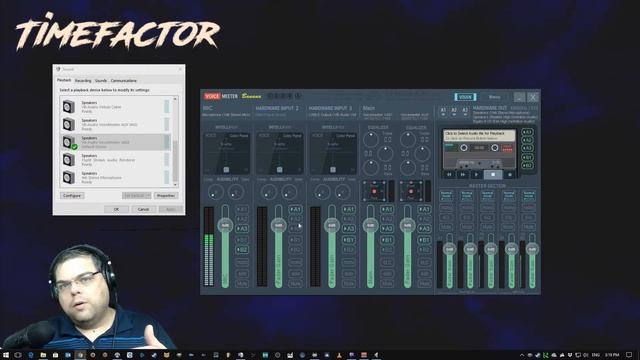Select the Voicemeeter VAIO default speaker icon
This screenshot has width=640, height=360.
tap(69, 142)
